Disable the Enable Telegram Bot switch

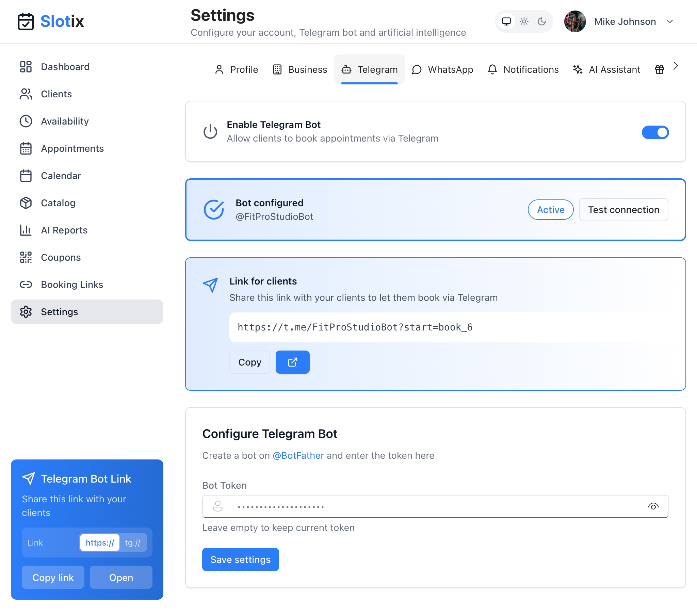point(655,132)
